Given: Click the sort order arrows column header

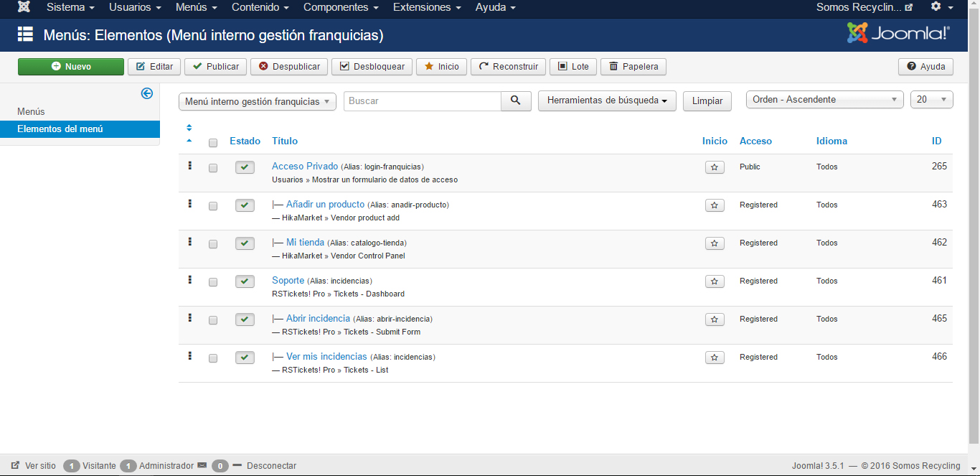Looking at the screenshot, I should coord(189,134).
